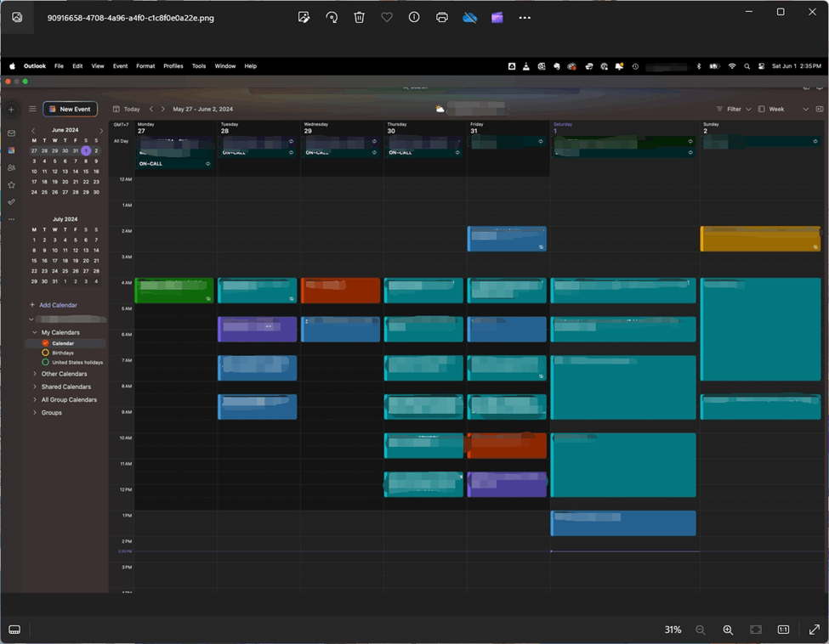The width and height of the screenshot is (829, 644).
Task: Open the purple event on Tuesday at 5:30 AM
Action: click(x=258, y=329)
